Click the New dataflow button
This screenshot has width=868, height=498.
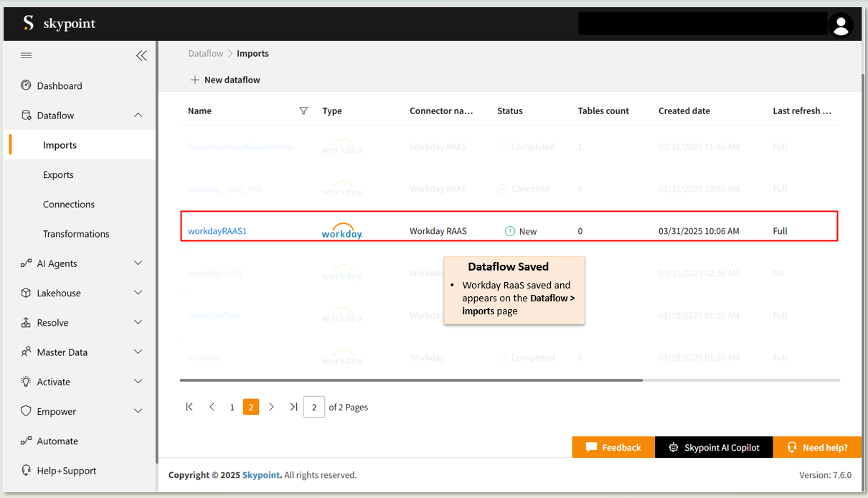click(225, 80)
